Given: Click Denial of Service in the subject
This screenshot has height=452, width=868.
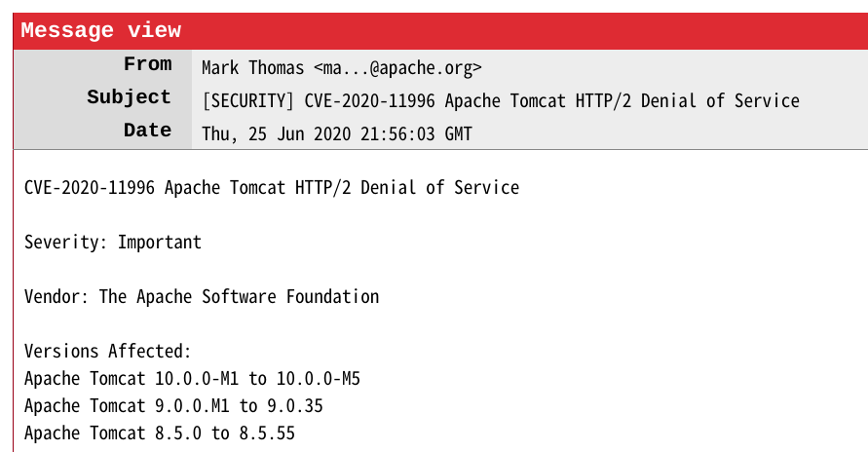Looking at the screenshot, I should pos(720,101).
